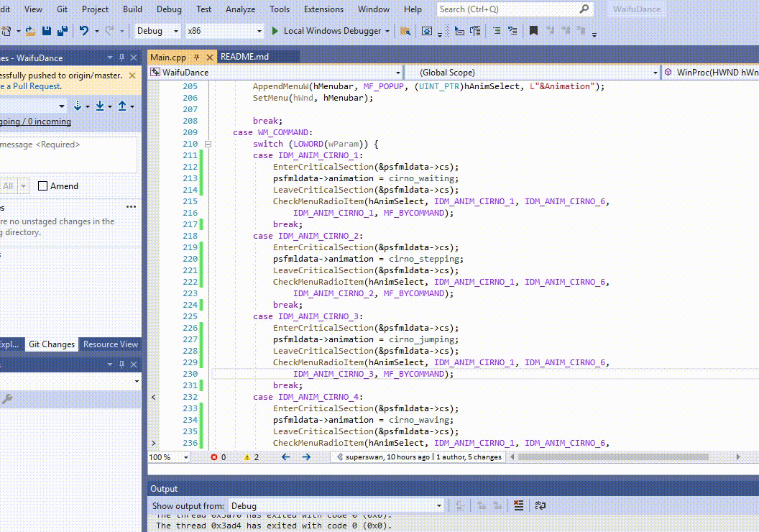Screen dimensions: 759x532
Task: Toggle word wrap in Output window
Action: 540,506
